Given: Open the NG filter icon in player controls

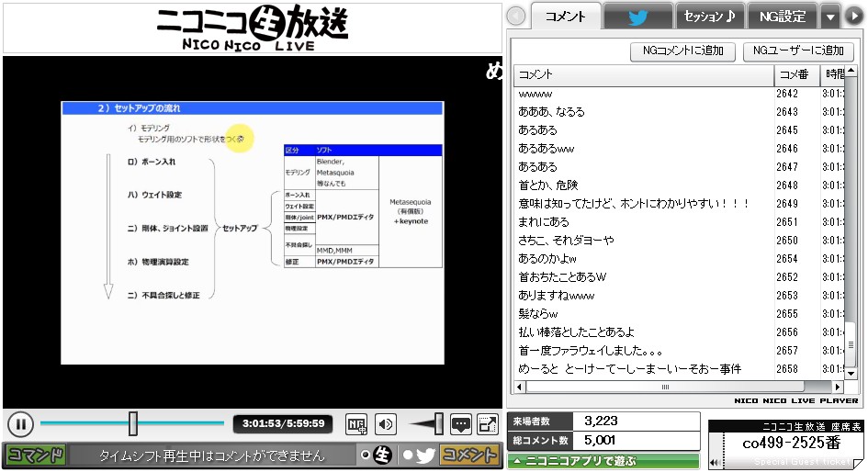Looking at the screenshot, I should [x=356, y=424].
